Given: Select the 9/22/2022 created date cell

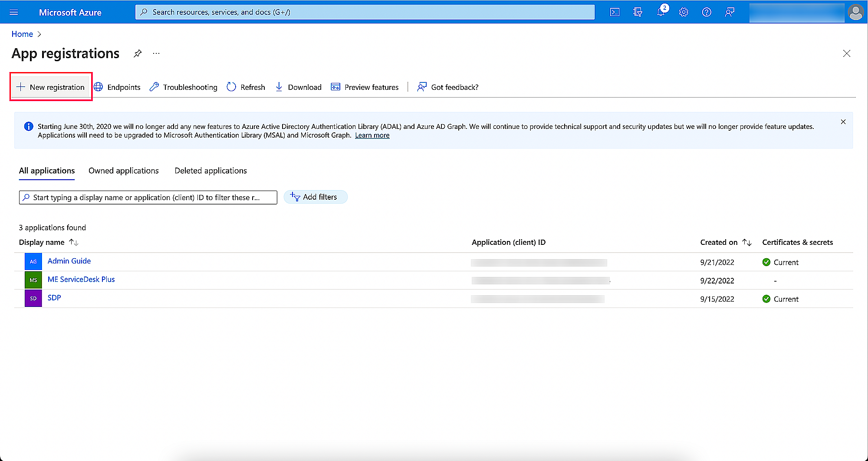Looking at the screenshot, I should 717,281.
